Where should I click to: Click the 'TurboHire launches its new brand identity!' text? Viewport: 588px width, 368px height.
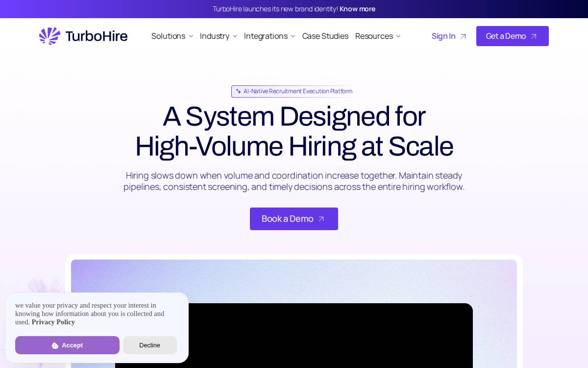click(x=275, y=9)
